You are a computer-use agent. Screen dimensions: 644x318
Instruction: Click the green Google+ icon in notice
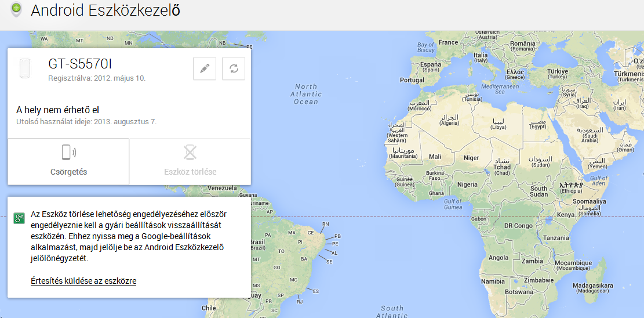19,218
